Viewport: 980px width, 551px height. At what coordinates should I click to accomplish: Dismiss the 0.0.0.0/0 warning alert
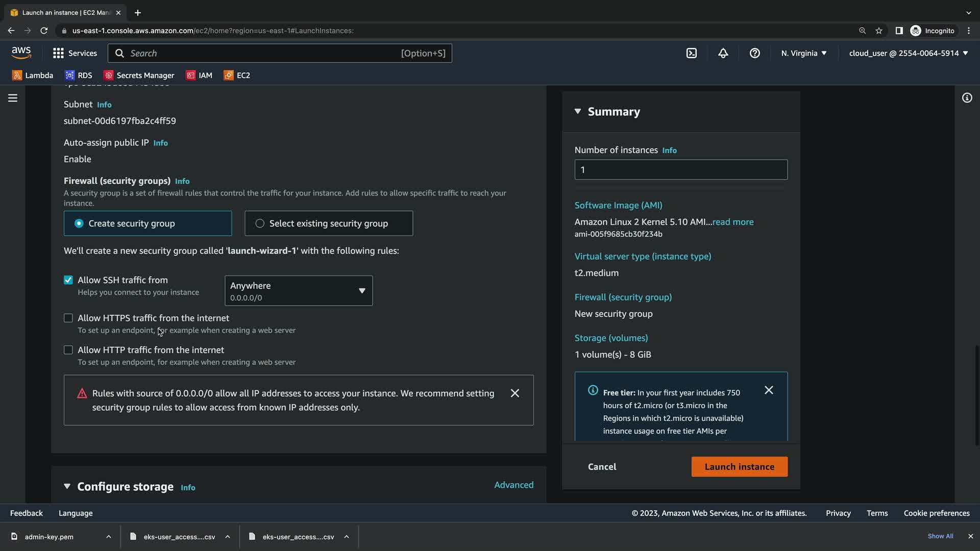tap(514, 393)
